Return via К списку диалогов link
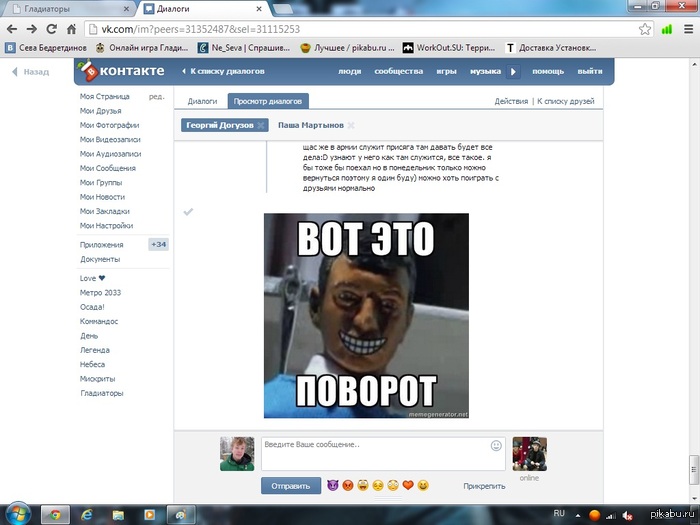The width and height of the screenshot is (700, 525). pyautogui.click(x=224, y=71)
